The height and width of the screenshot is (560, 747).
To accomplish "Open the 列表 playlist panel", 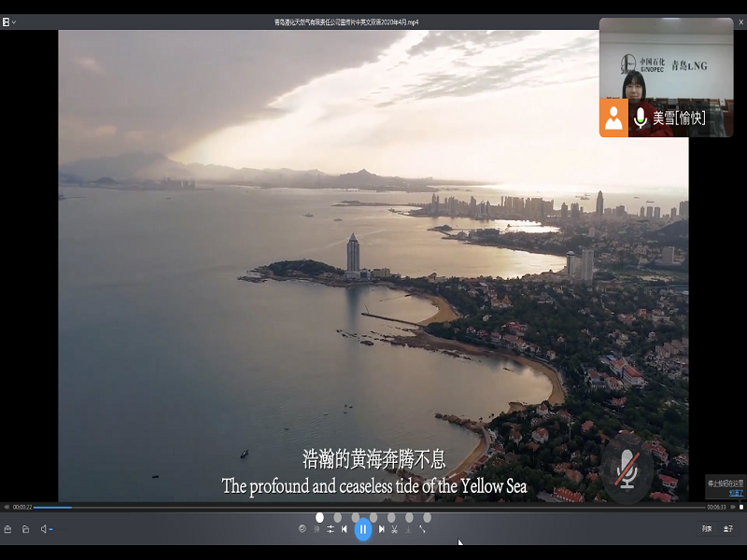I will coord(707,529).
